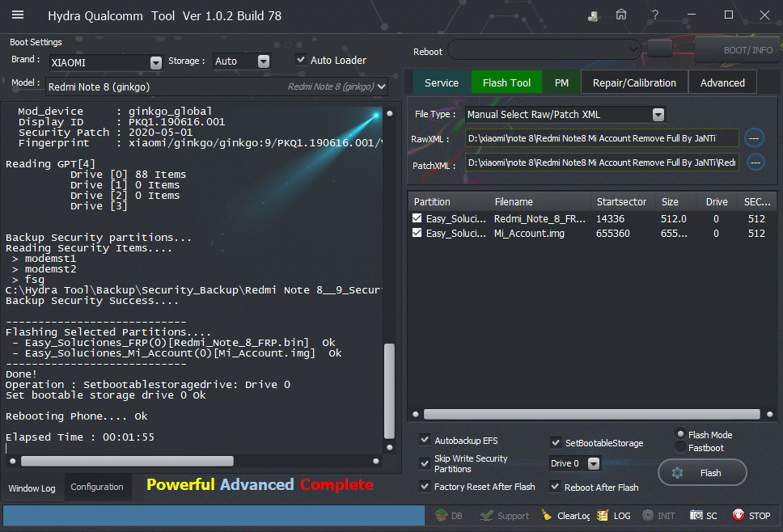Screen dimensions: 783x532
Task: Open the LOG icon in status bar
Action: click(x=603, y=515)
